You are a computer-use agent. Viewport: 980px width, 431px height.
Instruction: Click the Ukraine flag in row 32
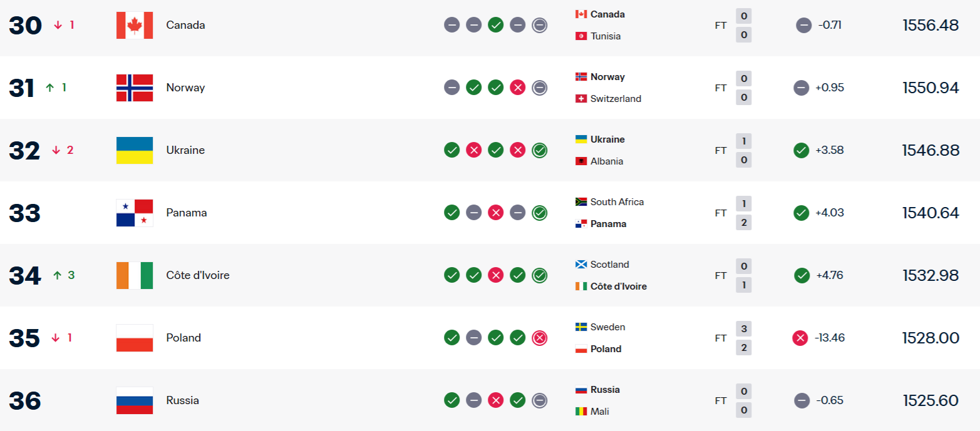tap(135, 150)
